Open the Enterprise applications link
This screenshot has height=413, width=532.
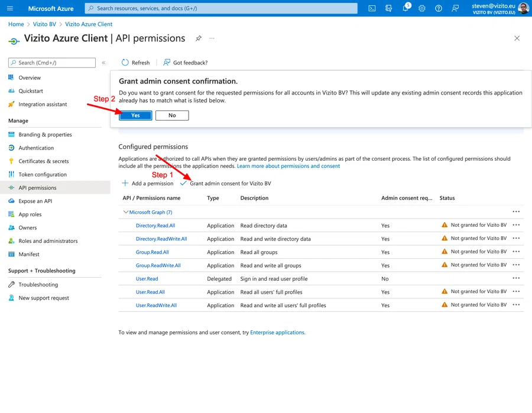pyautogui.click(x=277, y=332)
